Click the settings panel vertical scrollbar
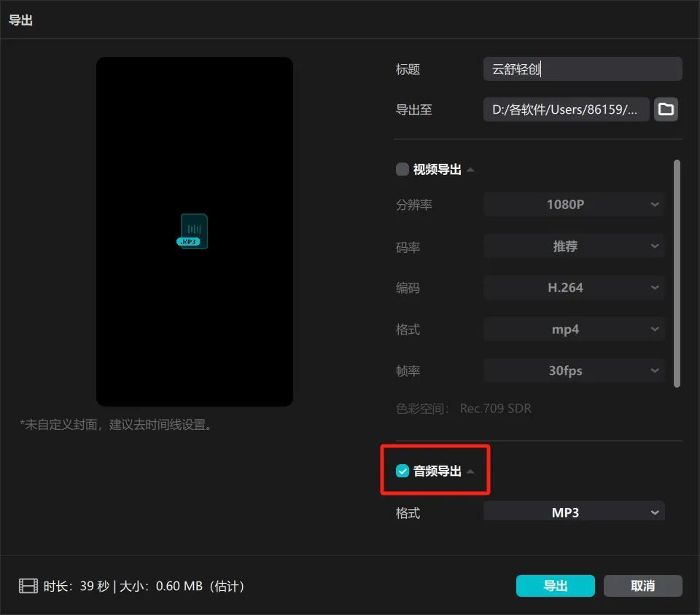700x615 pixels. click(x=677, y=273)
